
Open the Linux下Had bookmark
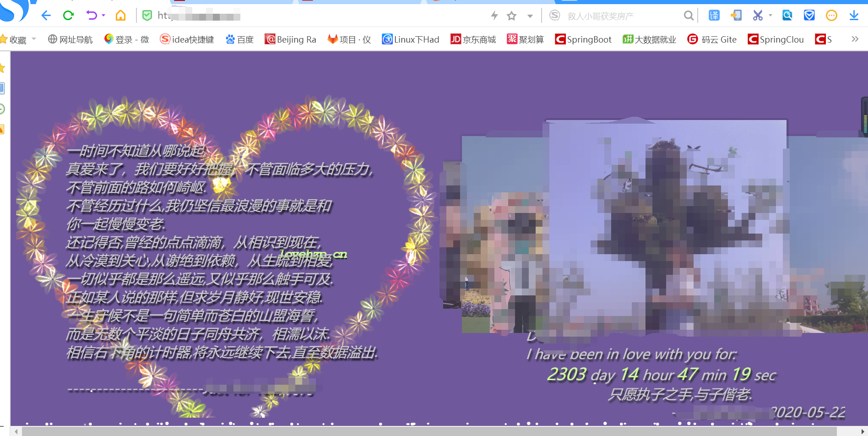(x=411, y=39)
